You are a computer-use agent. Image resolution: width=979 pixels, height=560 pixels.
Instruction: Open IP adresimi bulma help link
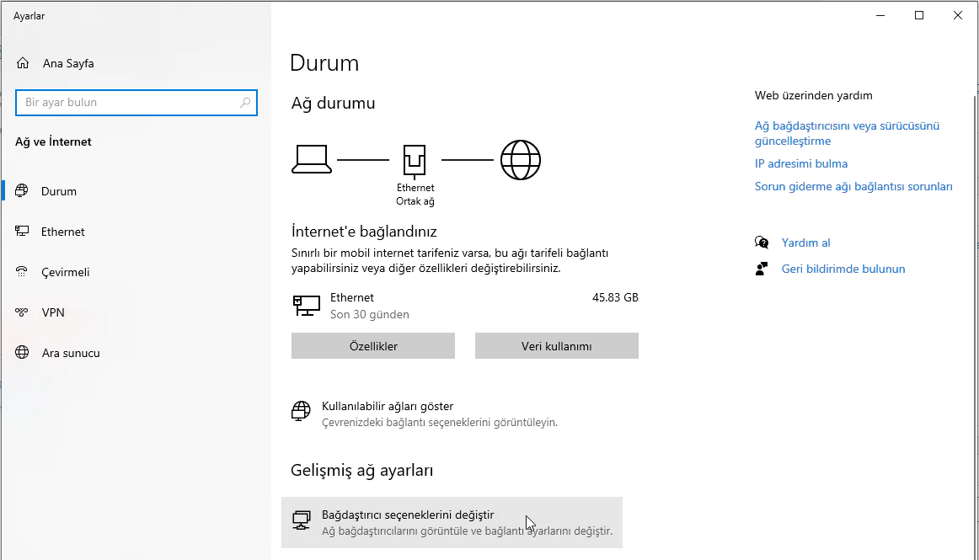pyautogui.click(x=801, y=163)
